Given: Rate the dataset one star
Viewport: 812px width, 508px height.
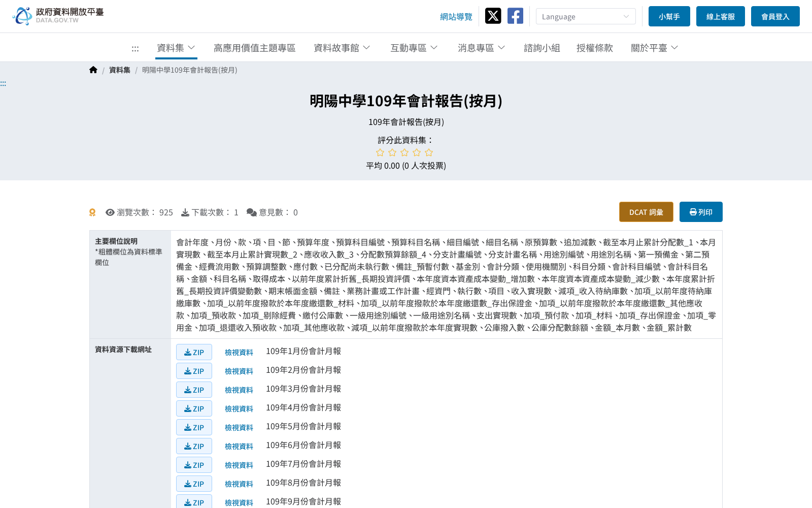Looking at the screenshot, I should 380,152.
